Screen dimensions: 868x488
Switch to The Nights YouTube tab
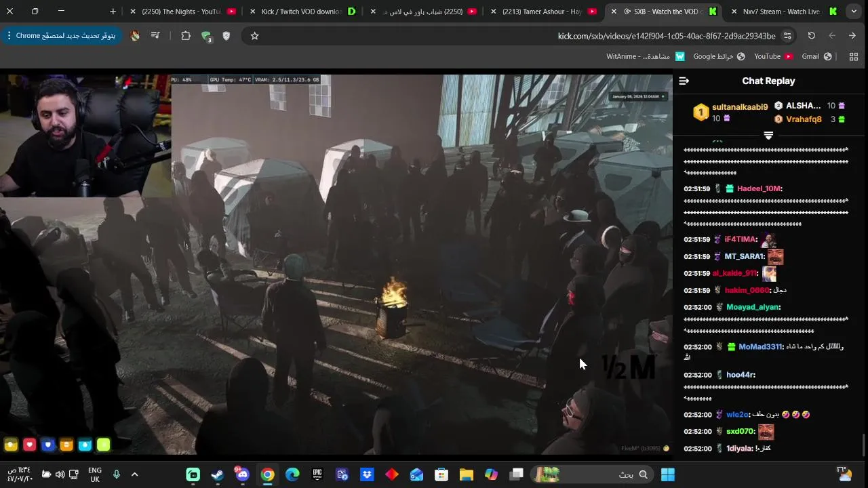(183, 12)
